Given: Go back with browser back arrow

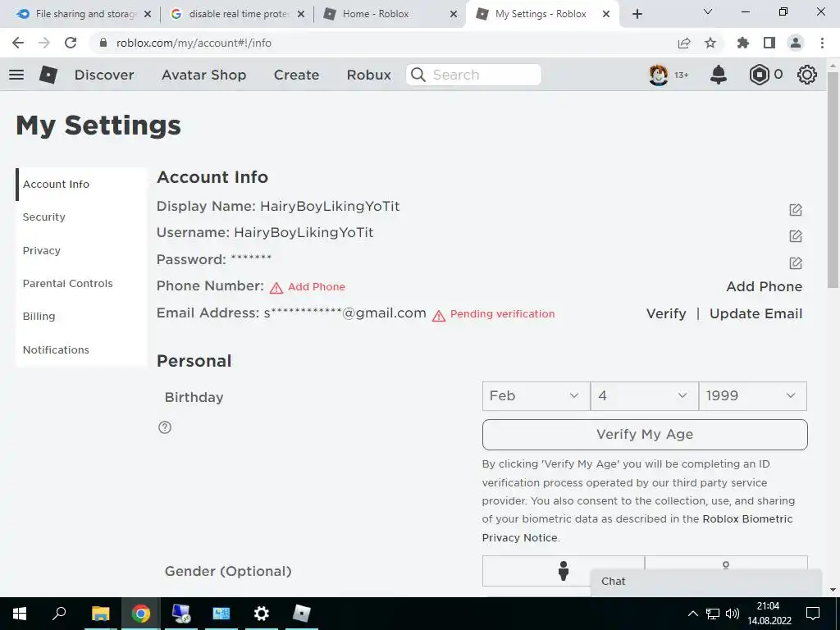Looking at the screenshot, I should point(18,43).
